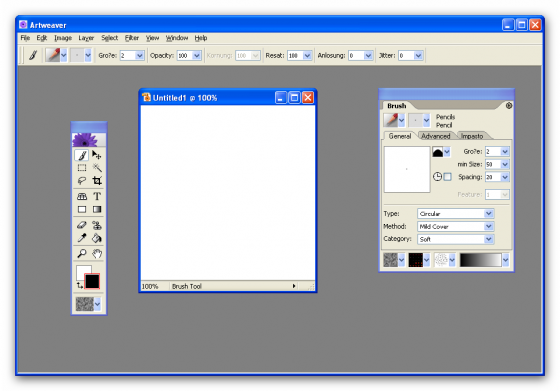The width and height of the screenshot is (560, 391).
Task: Select the Eraser tool
Action: pyautogui.click(x=82, y=225)
